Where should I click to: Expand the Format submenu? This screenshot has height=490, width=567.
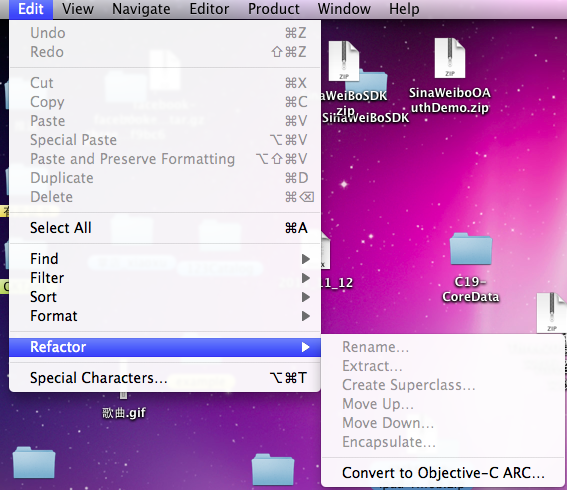click(165, 316)
